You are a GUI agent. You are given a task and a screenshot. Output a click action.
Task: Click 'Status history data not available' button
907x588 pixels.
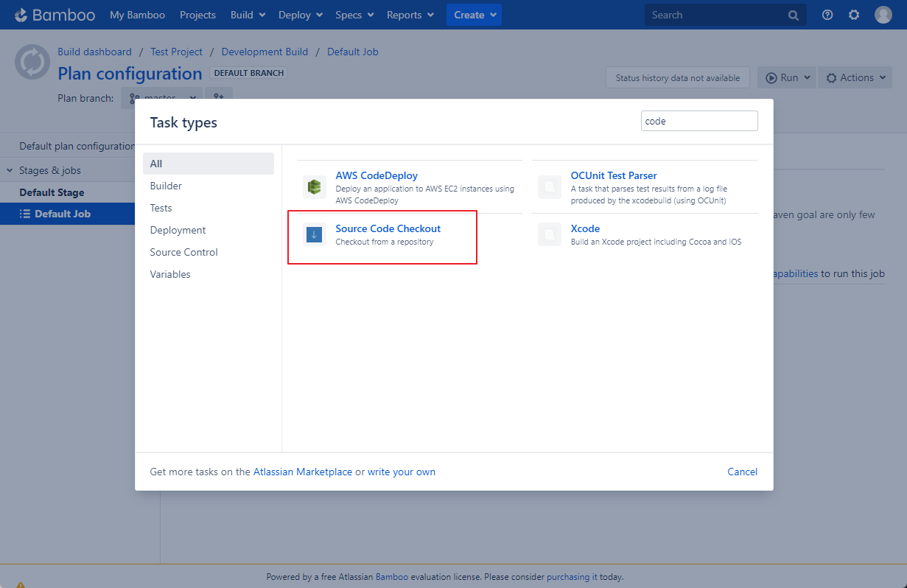point(678,77)
